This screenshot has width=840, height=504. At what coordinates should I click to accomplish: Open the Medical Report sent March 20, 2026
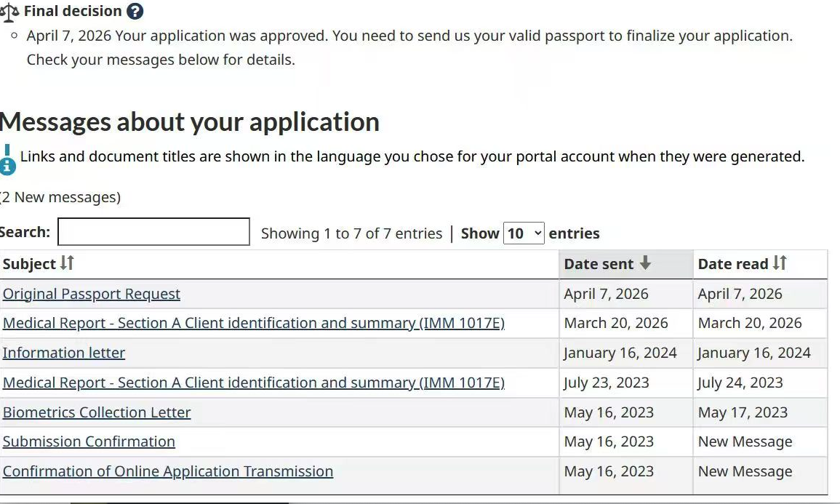click(253, 323)
